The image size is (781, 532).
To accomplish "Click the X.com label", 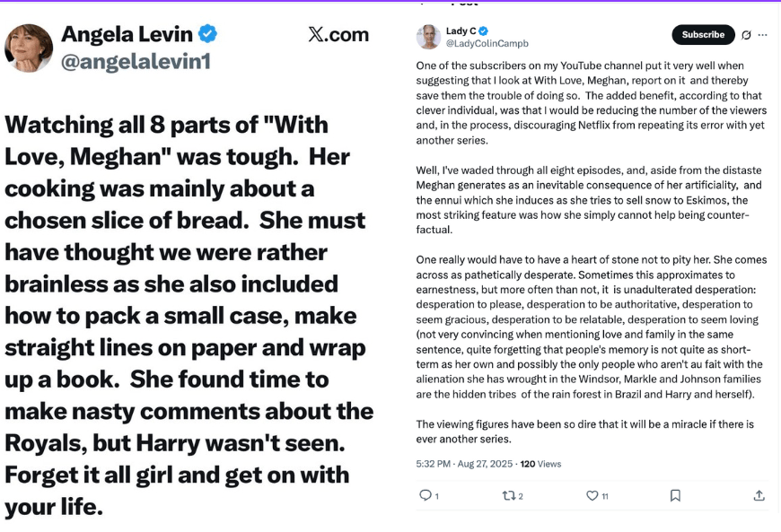I will pos(338,35).
